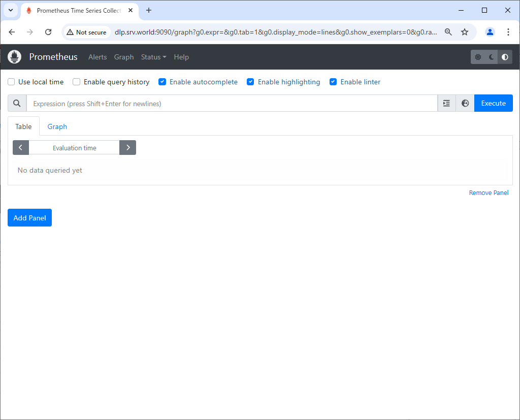Maximize the browser window
The width and height of the screenshot is (520, 420).
click(484, 10)
